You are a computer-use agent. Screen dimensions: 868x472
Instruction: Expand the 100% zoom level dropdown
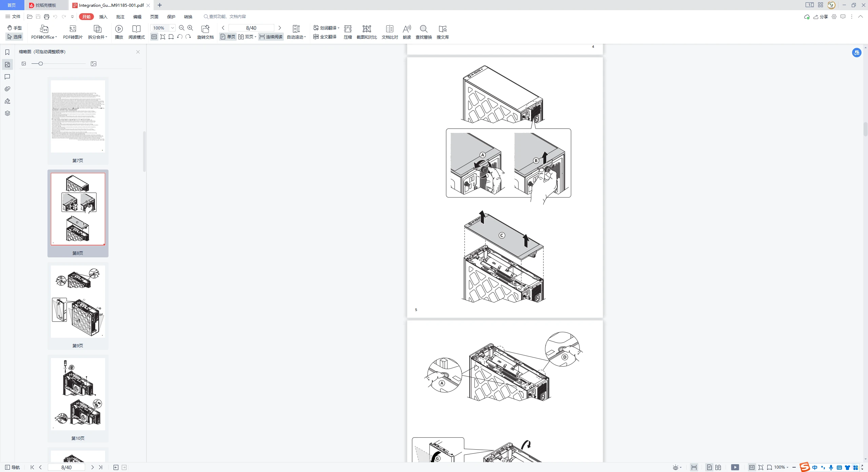pyautogui.click(x=173, y=28)
